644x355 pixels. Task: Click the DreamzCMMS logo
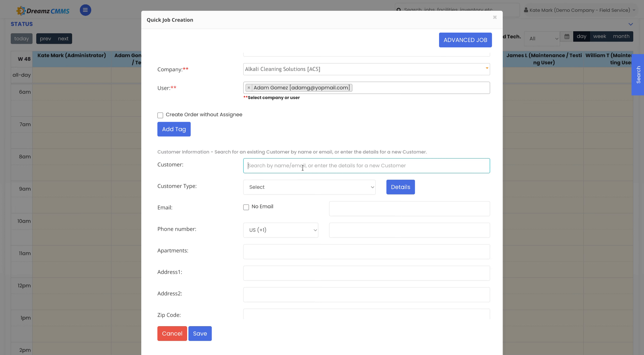pyautogui.click(x=43, y=10)
